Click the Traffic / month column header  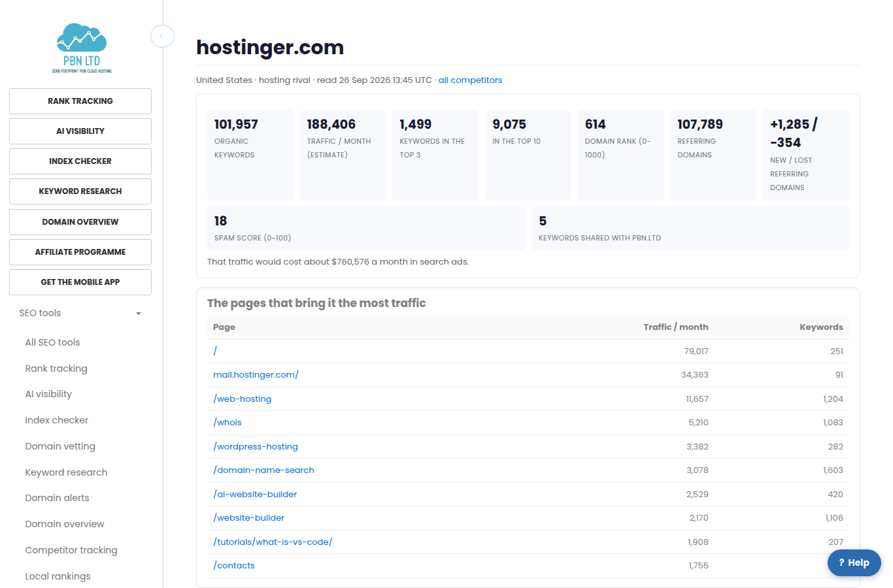point(676,327)
